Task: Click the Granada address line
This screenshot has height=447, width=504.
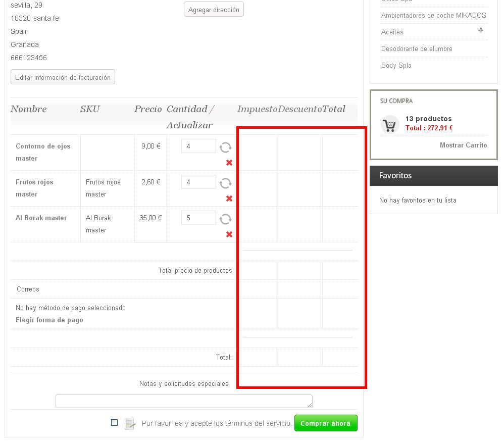Action: (x=25, y=44)
